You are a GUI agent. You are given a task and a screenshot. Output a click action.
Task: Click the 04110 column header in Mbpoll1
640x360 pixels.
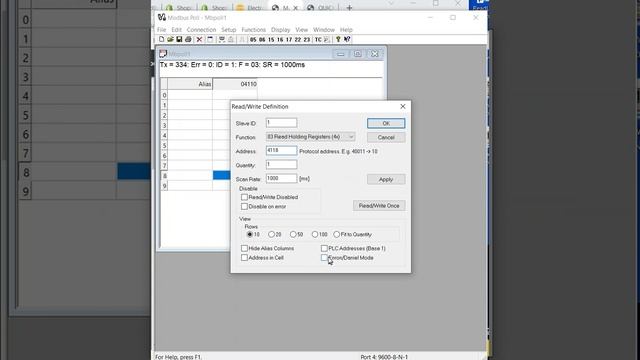coord(235,84)
